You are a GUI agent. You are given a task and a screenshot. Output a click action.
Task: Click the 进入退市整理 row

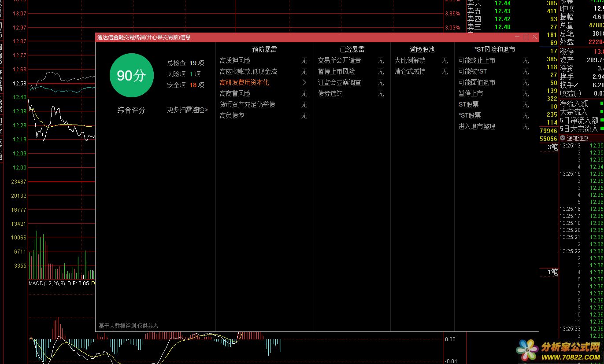(493, 126)
